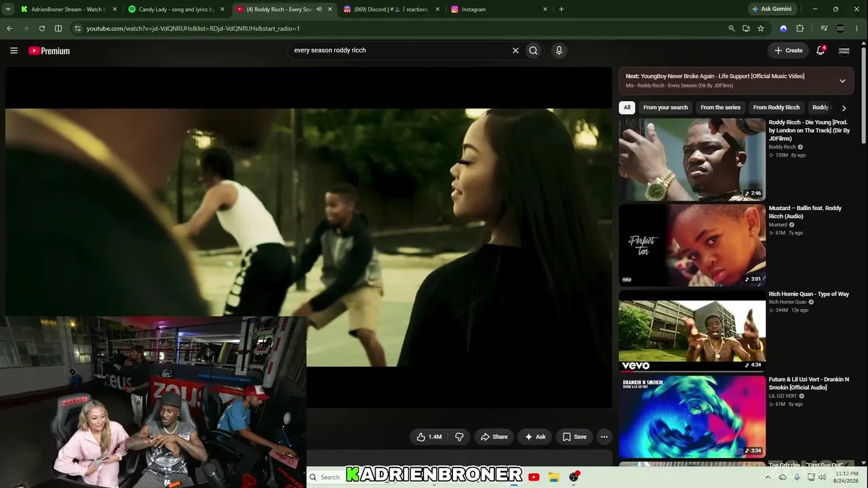This screenshot has width=868, height=488.
Task: Open Chrome profile avatar in toolbar
Action: (x=840, y=28)
